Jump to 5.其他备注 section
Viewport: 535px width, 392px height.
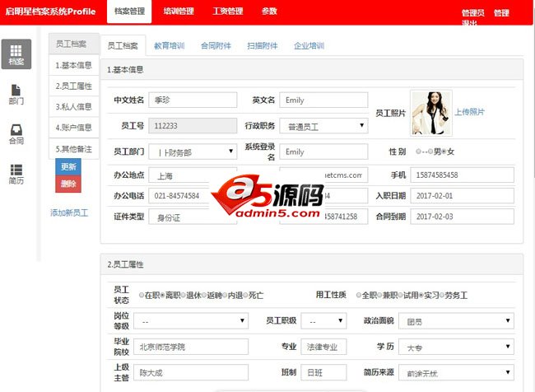74,149
